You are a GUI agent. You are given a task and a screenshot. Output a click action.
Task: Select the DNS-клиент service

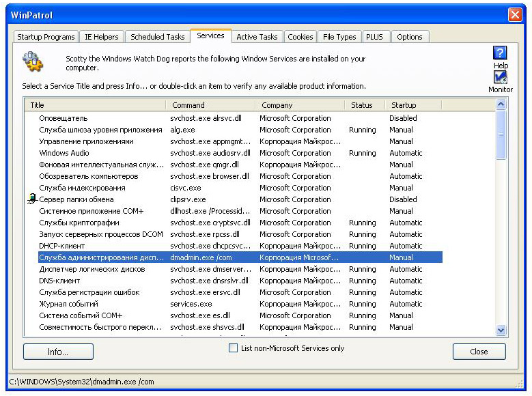pos(240,281)
